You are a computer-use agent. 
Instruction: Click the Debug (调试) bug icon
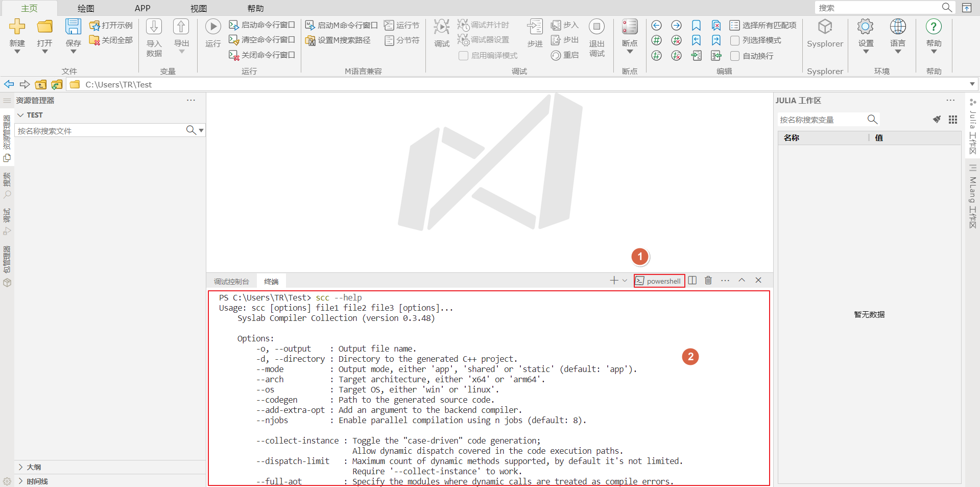[441, 27]
